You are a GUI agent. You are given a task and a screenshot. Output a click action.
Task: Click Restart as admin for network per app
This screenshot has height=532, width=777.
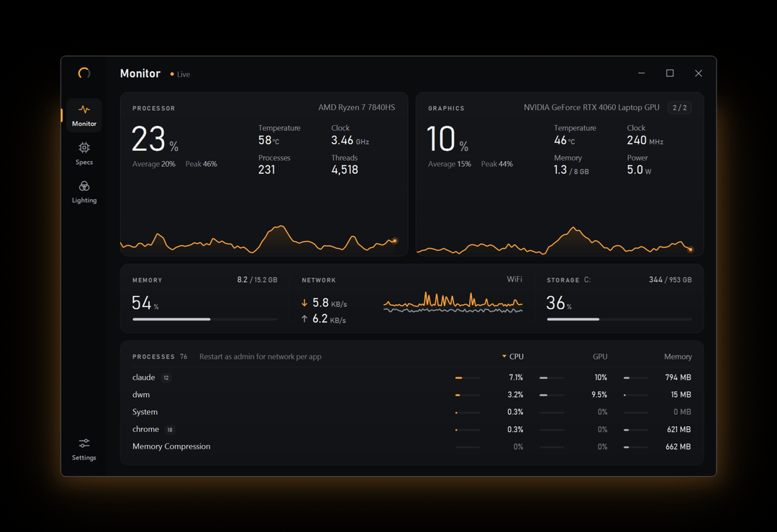pos(260,357)
